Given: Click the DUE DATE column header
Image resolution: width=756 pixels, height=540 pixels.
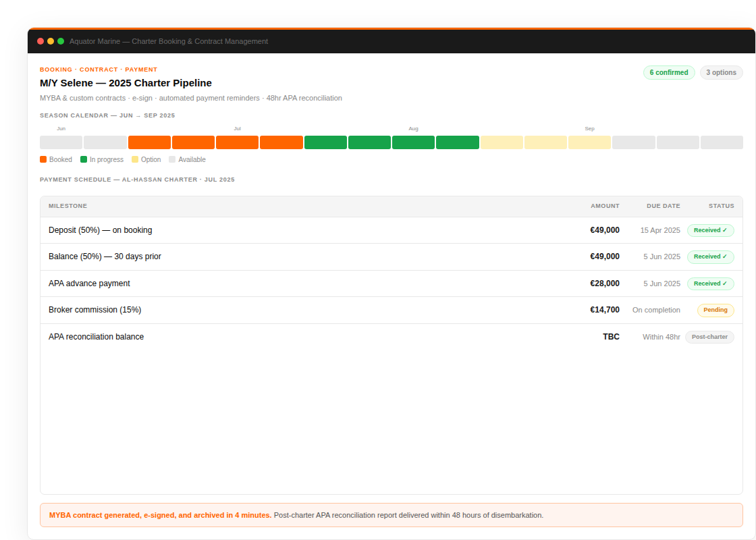Looking at the screenshot, I should pyautogui.click(x=664, y=206).
